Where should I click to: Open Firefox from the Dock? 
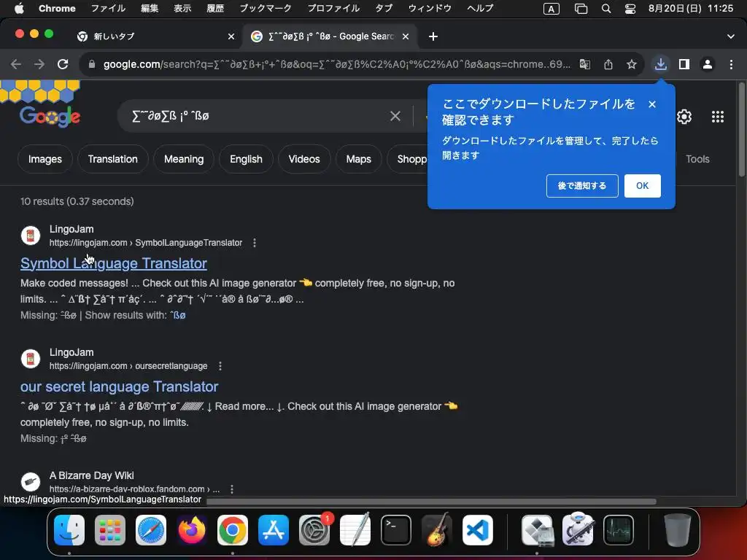(192, 530)
